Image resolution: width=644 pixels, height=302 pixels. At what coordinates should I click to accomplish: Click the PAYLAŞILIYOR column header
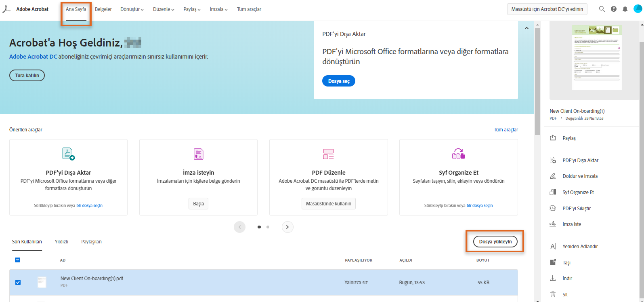point(359,260)
